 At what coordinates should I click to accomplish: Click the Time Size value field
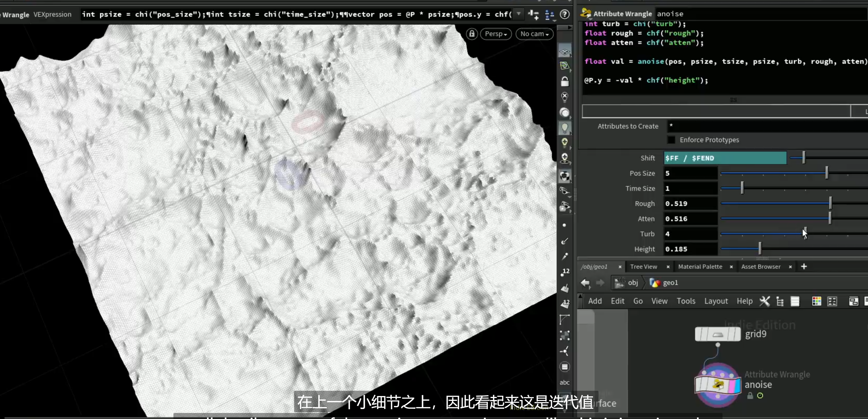[x=690, y=188]
